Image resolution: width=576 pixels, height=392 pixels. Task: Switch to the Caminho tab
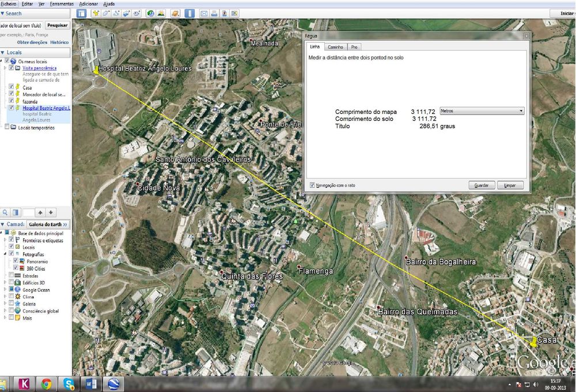point(335,47)
